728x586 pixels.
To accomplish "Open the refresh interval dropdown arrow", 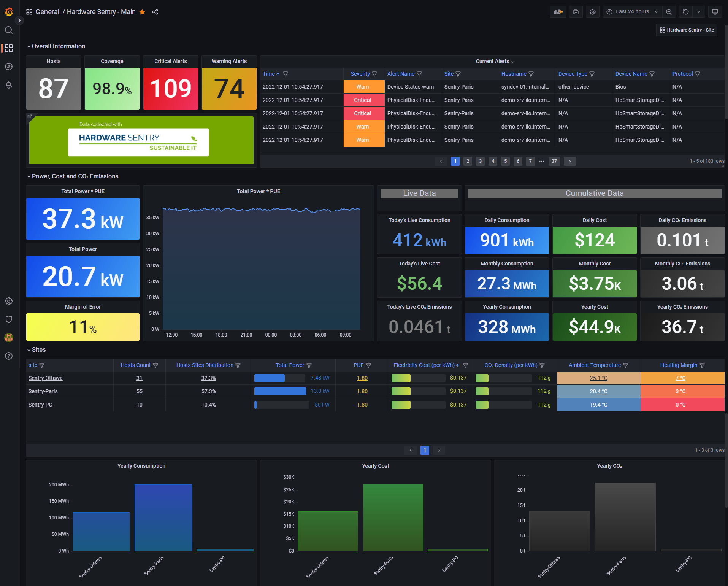I will [698, 12].
